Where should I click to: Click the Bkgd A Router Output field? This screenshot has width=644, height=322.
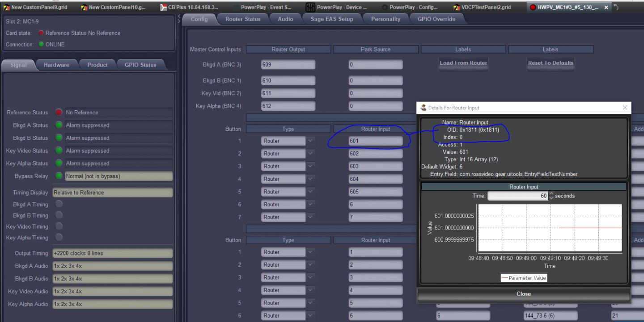pos(288,64)
